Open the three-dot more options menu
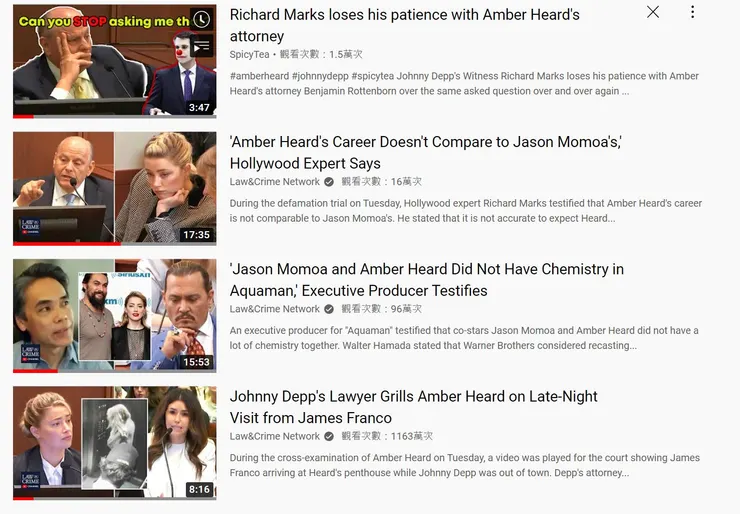Image resolution: width=740 pixels, height=514 pixels. pyautogui.click(x=692, y=12)
